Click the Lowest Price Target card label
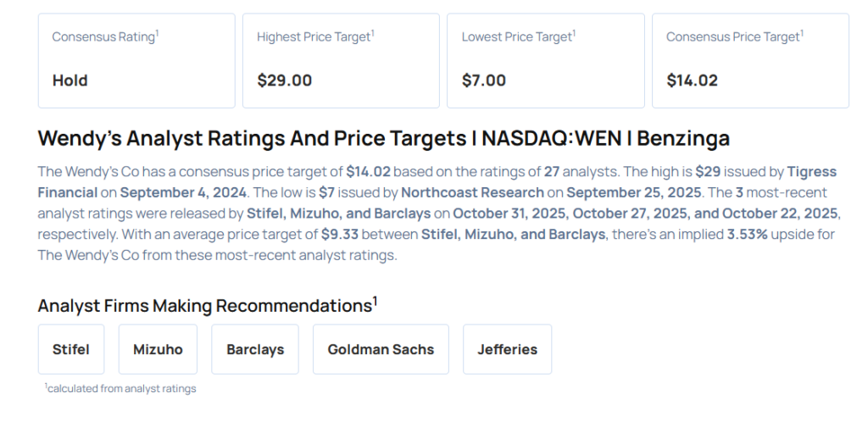Image resolution: width=868 pixels, height=427 pixels. pyautogui.click(x=517, y=37)
